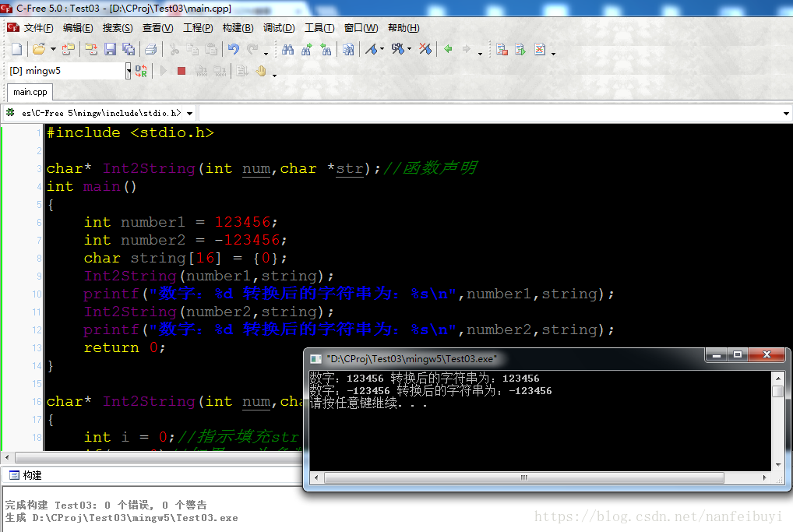Click the green Navigate Back arrow
This screenshot has width=793, height=532.
click(448, 49)
